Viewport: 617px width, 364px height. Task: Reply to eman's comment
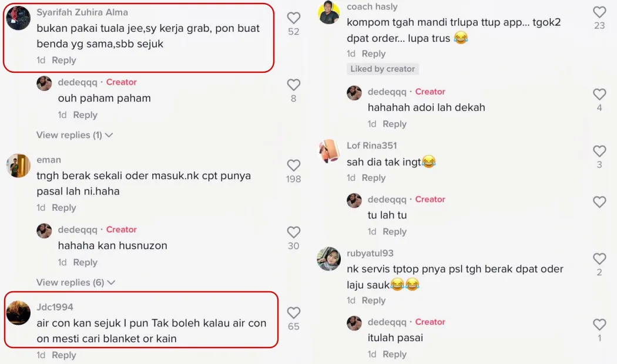click(63, 208)
